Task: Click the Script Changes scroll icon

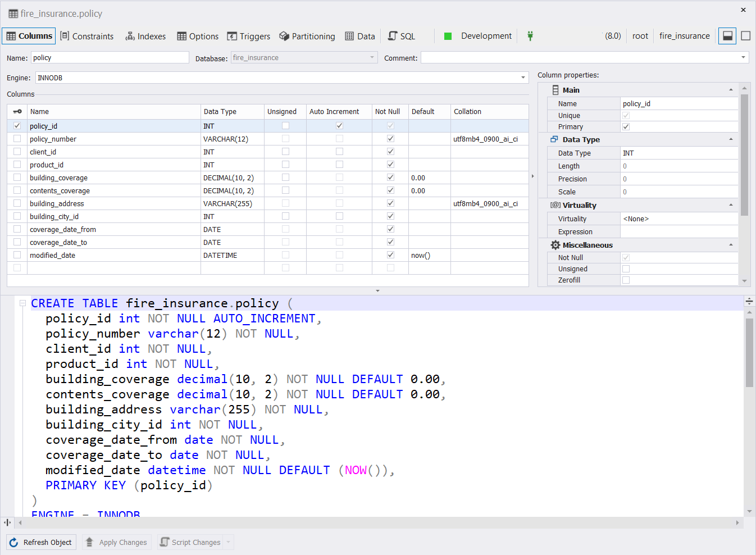Action: coord(165,542)
